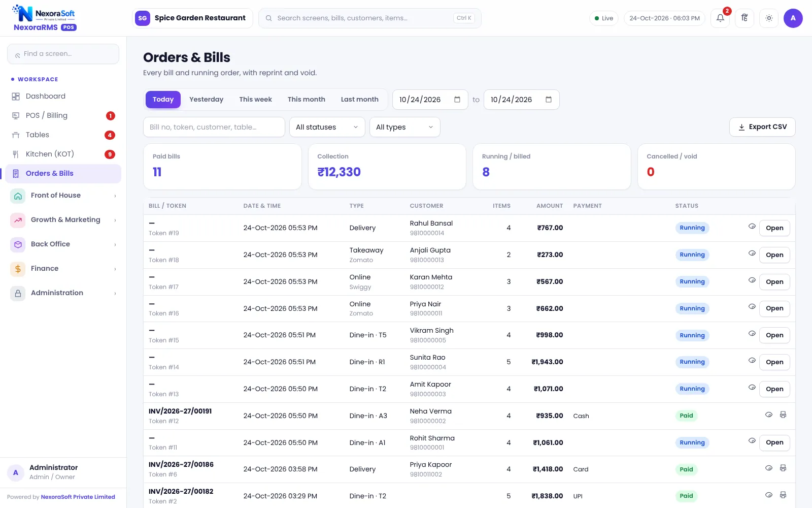View bill INV/2026-27/00186 via eye icon
The height and width of the screenshot is (508, 812).
click(769, 468)
